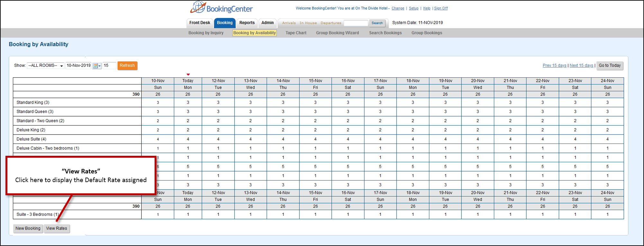
Task: Click the red Today marker arrow
Action: coord(188,75)
